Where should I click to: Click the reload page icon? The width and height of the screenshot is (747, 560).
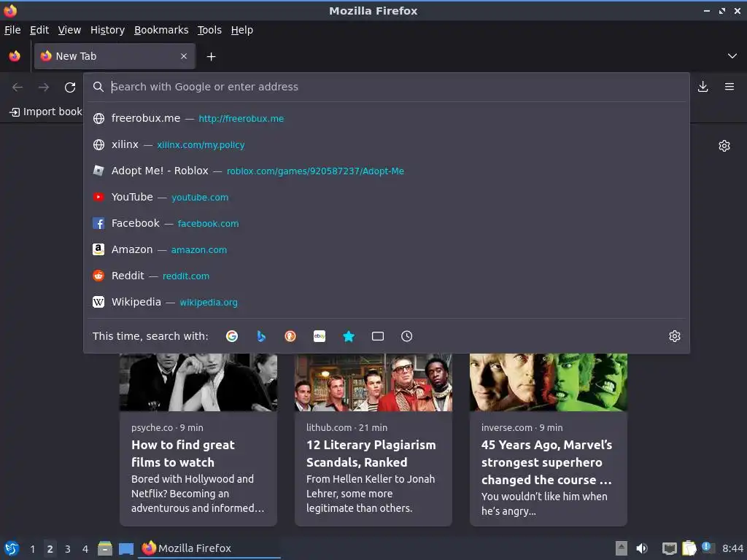[70, 87]
